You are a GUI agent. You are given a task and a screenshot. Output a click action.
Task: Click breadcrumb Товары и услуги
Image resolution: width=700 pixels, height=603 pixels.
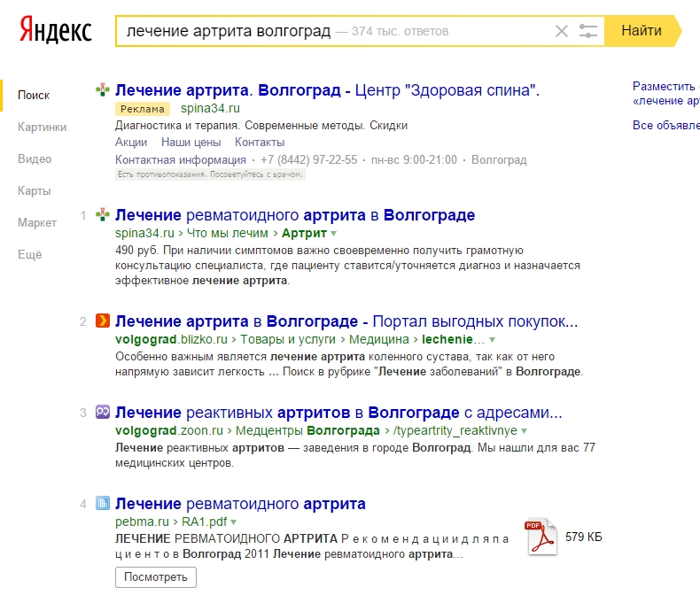click(x=288, y=339)
